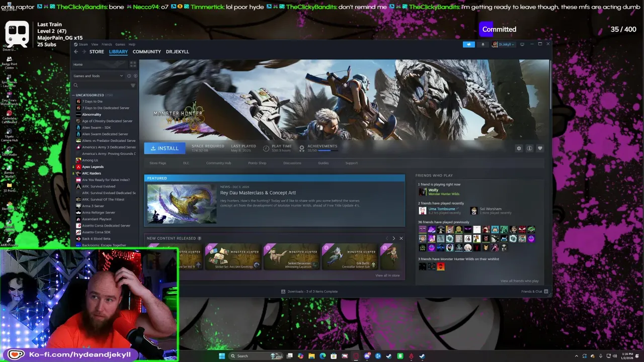Screen dimensions: 644x362
Task: Click friend Uma Tombsume's name
Action: click(x=442, y=209)
